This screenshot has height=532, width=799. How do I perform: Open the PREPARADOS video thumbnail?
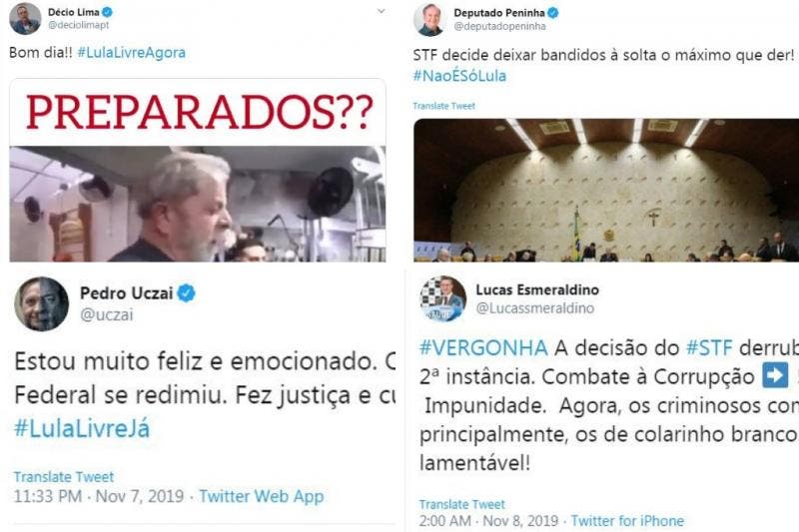tap(198, 170)
